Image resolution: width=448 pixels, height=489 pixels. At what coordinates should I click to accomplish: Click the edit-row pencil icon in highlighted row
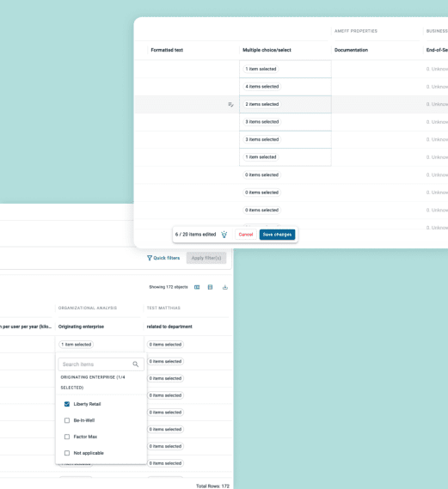pos(230,105)
